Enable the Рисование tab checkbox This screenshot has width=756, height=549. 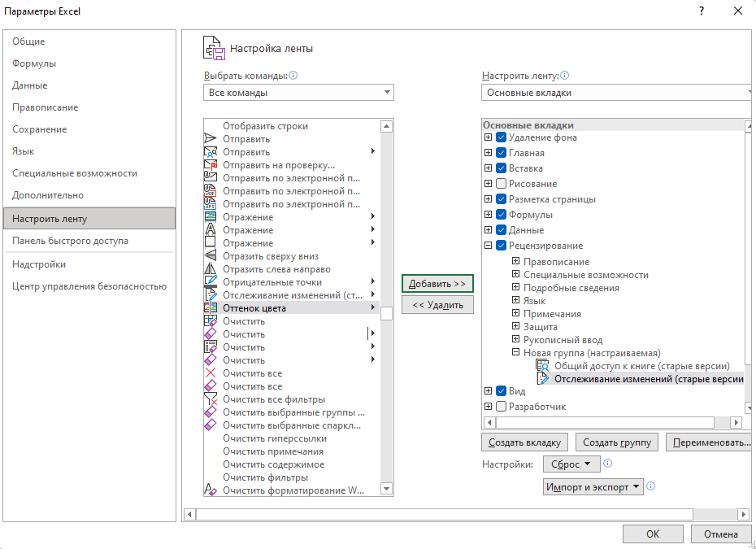click(x=501, y=184)
